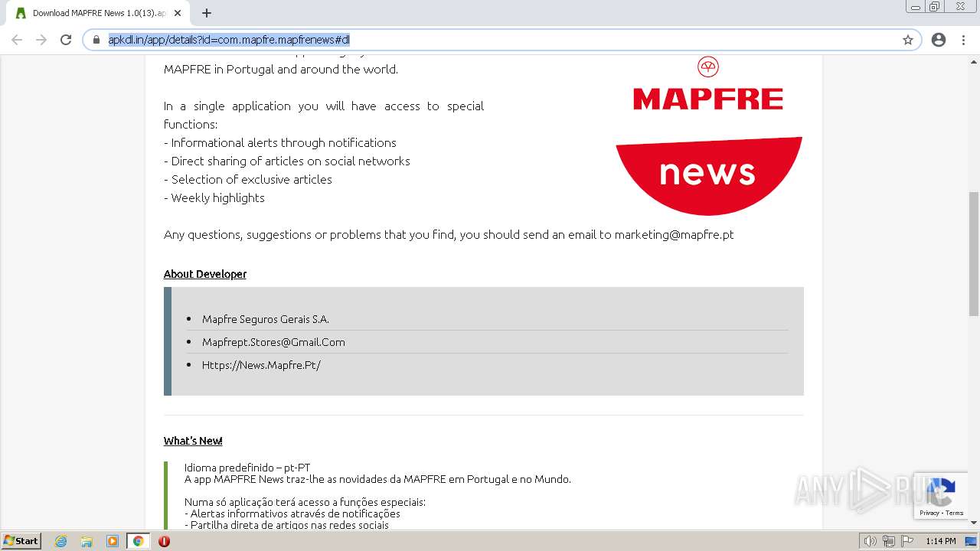Click the Idioma predefinido pt-PT text
This screenshot has height=551, width=980.
tap(247, 468)
